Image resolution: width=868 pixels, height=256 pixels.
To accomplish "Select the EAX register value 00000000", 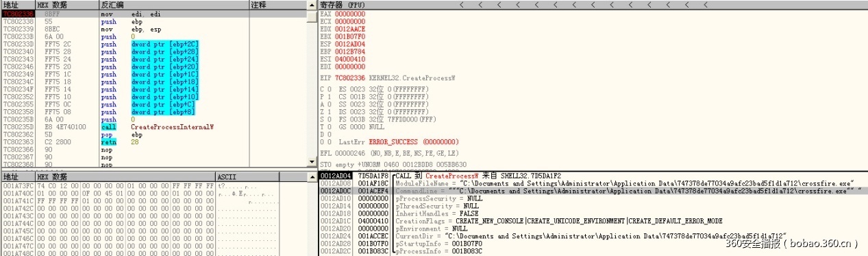I will coord(351,13).
